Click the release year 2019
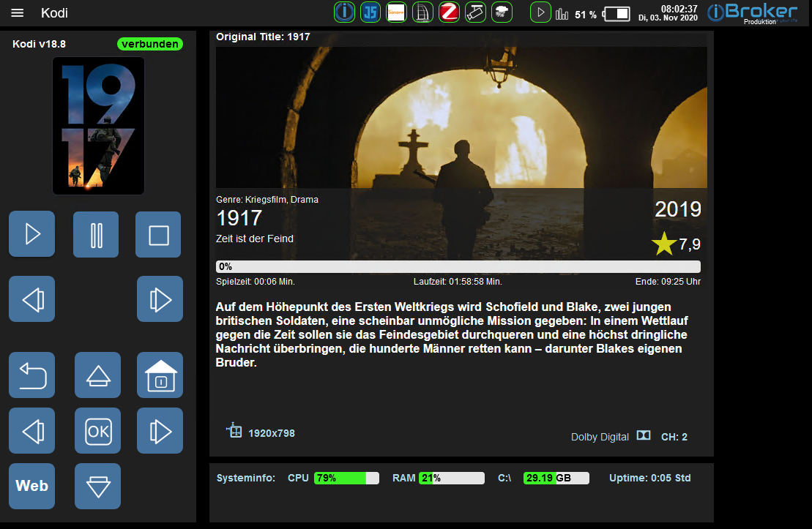The width and height of the screenshot is (812, 529). coord(678,209)
